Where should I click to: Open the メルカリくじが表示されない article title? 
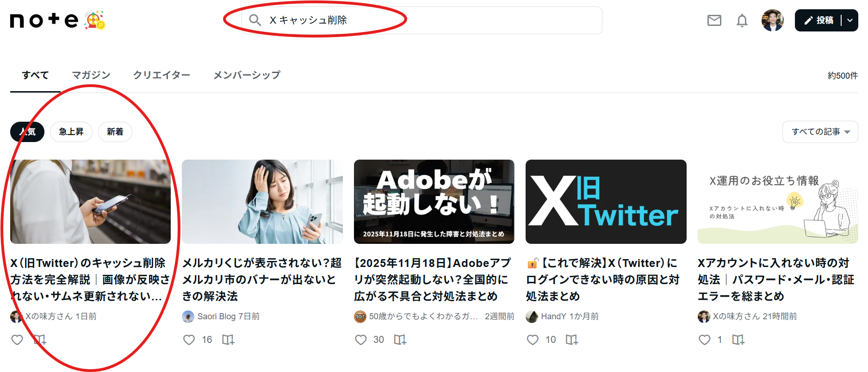pos(262,279)
